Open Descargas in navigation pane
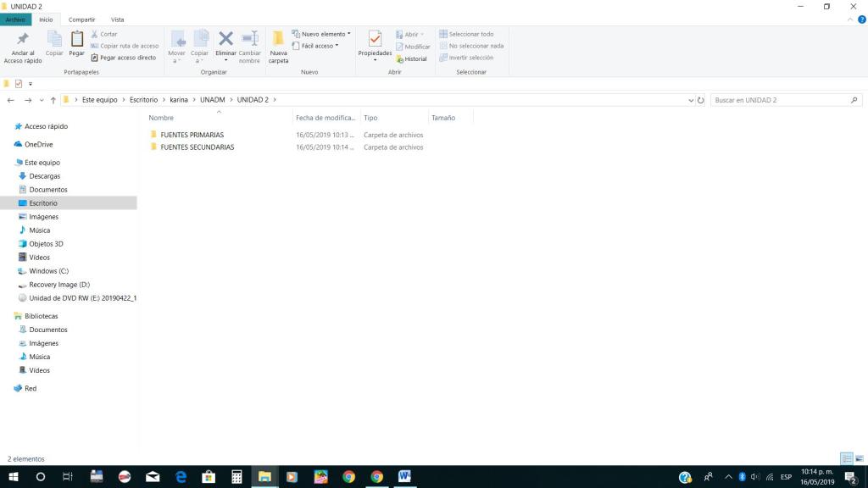Image resolution: width=868 pixels, height=488 pixels. tap(44, 176)
